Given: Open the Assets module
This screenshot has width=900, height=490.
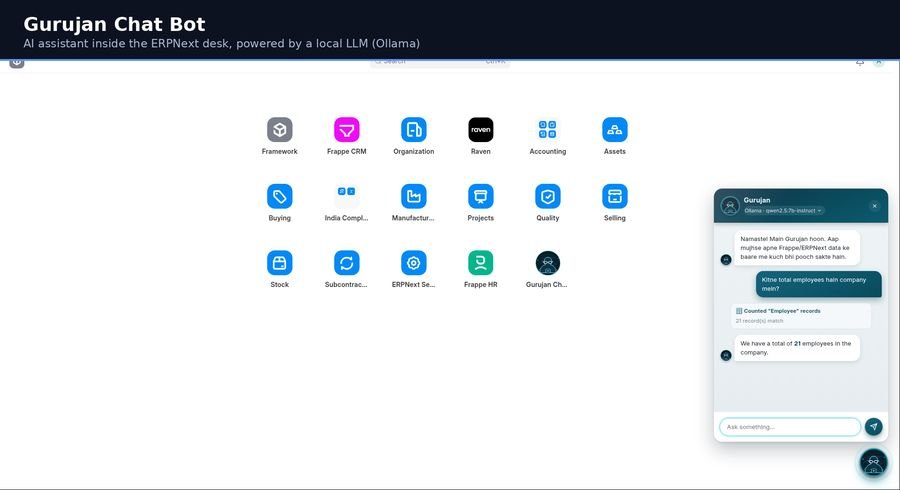Looking at the screenshot, I should click(x=615, y=130).
